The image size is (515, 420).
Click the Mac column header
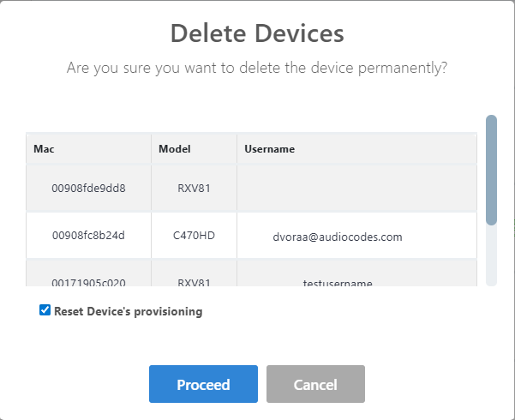click(x=44, y=149)
